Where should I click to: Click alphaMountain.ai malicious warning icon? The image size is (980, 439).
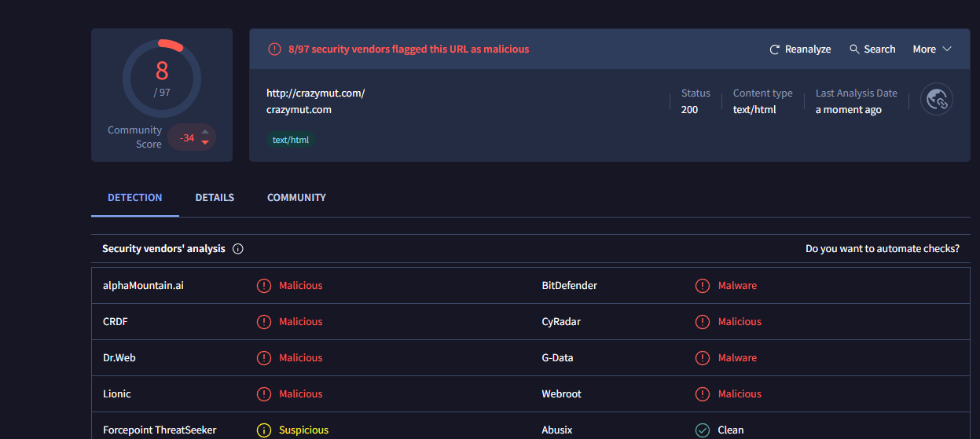tap(264, 286)
